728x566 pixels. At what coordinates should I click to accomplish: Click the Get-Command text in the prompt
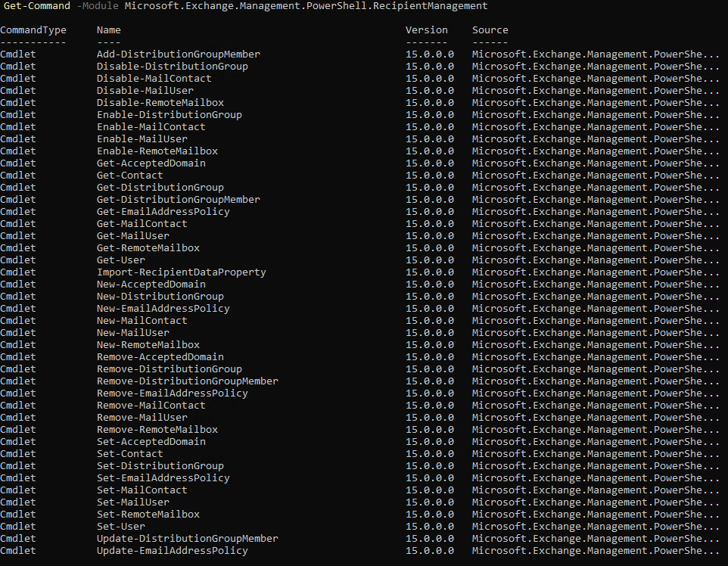pos(36,6)
